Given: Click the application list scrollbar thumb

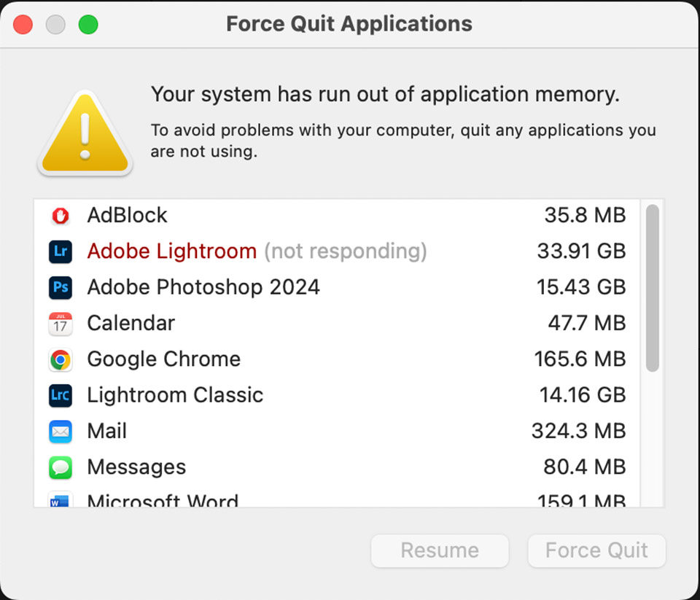Looking at the screenshot, I should coord(652,288).
